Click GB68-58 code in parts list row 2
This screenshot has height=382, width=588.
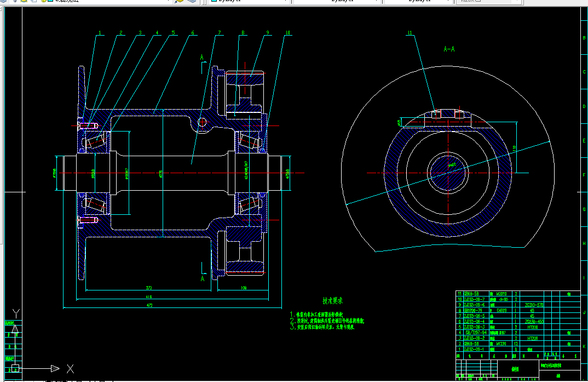point(471,344)
